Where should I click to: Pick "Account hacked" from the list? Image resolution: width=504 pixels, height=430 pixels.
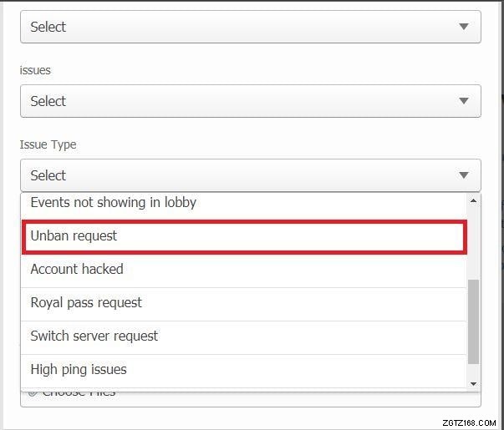pyautogui.click(x=77, y=269)
